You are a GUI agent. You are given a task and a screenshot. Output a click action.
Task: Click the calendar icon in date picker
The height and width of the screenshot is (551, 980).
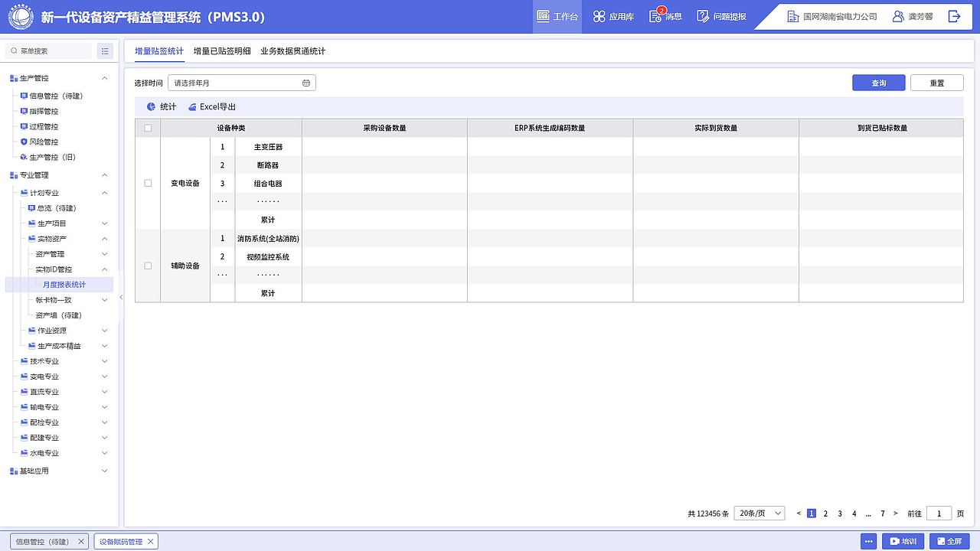click(306, 83)
